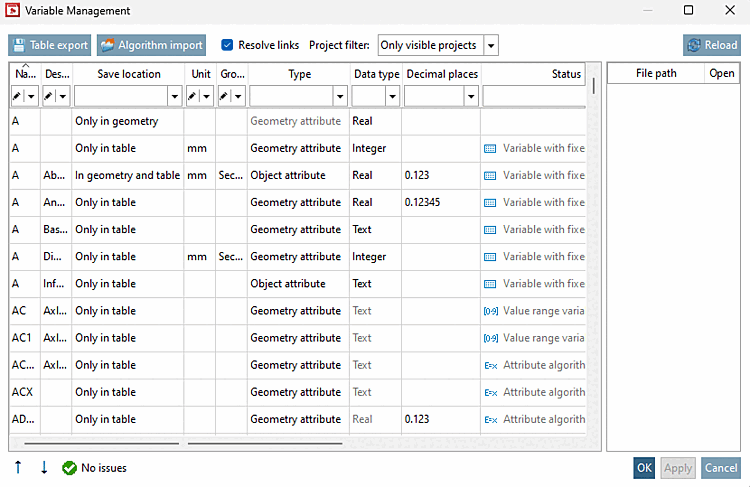Click the Apply button
Viewport: 750px width, 487px height.
point(678,468)
